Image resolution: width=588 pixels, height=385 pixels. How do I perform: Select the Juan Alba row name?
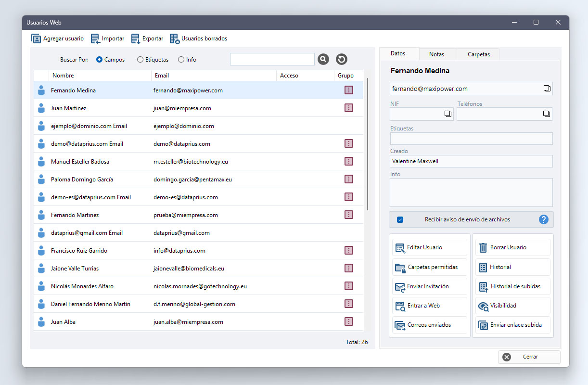point(63,322)
